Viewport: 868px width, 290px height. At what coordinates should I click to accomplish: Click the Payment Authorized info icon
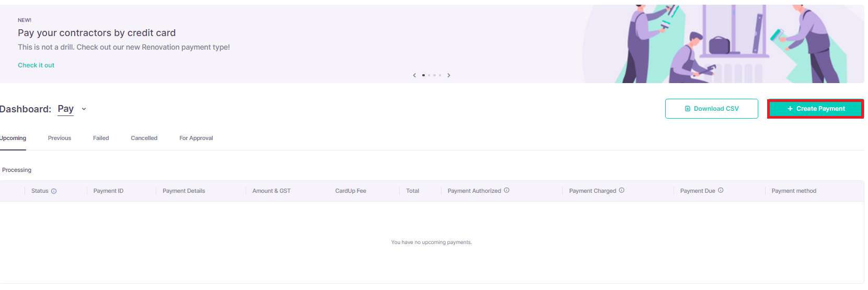(x=506, y=190)
